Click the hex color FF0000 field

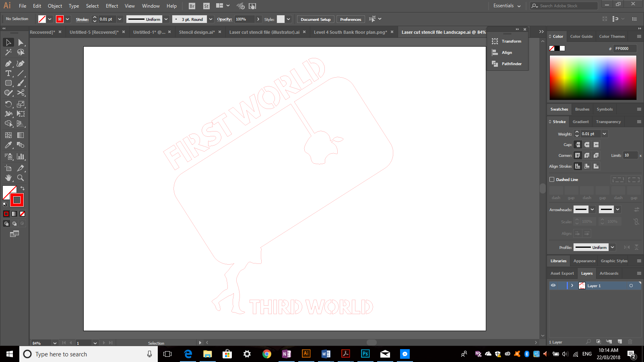[x=625, y=48]
